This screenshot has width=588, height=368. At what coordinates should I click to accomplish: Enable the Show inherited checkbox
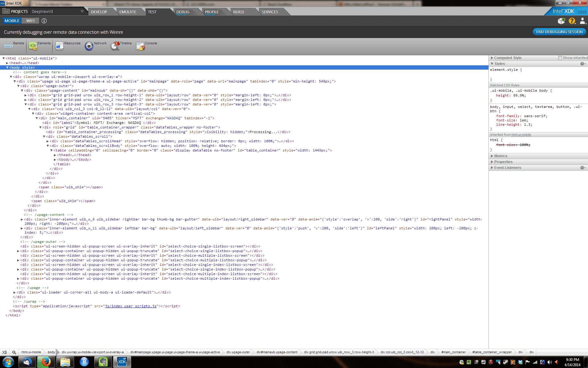560,58
